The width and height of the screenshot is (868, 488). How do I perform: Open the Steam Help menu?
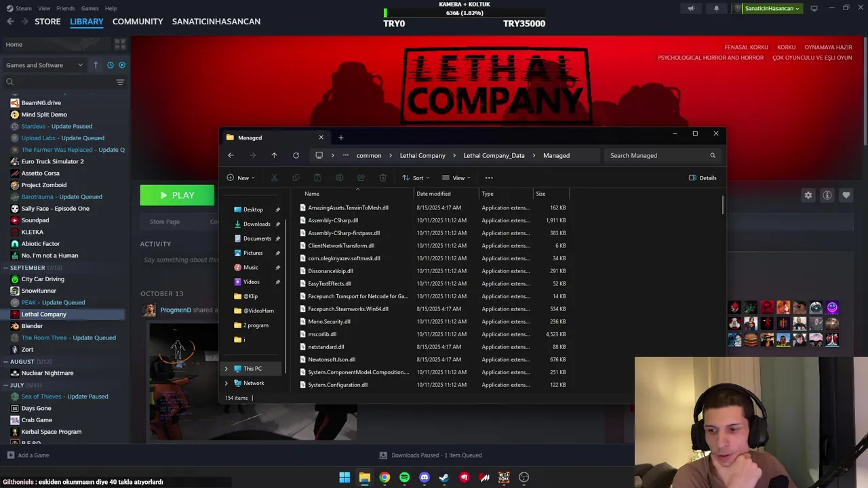click(x=111, y=8)
